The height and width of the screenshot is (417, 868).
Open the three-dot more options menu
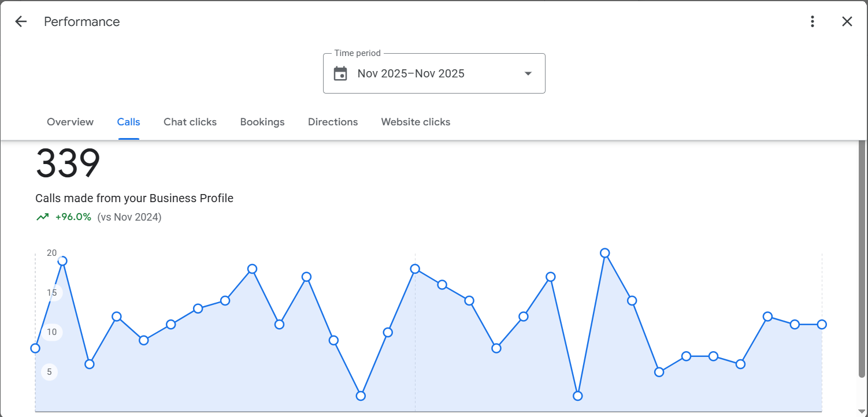tap(813, 22)
